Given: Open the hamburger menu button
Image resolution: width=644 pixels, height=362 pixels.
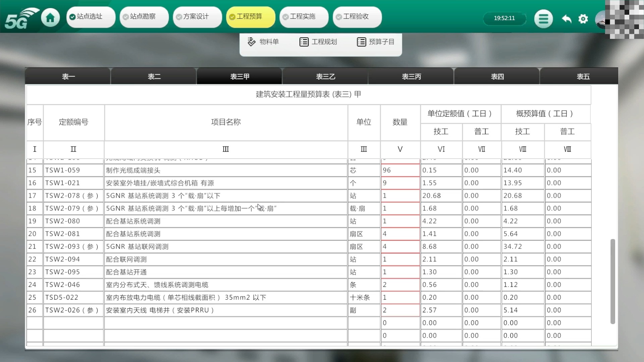Looking at the screenshot, I should pos(543,19).
